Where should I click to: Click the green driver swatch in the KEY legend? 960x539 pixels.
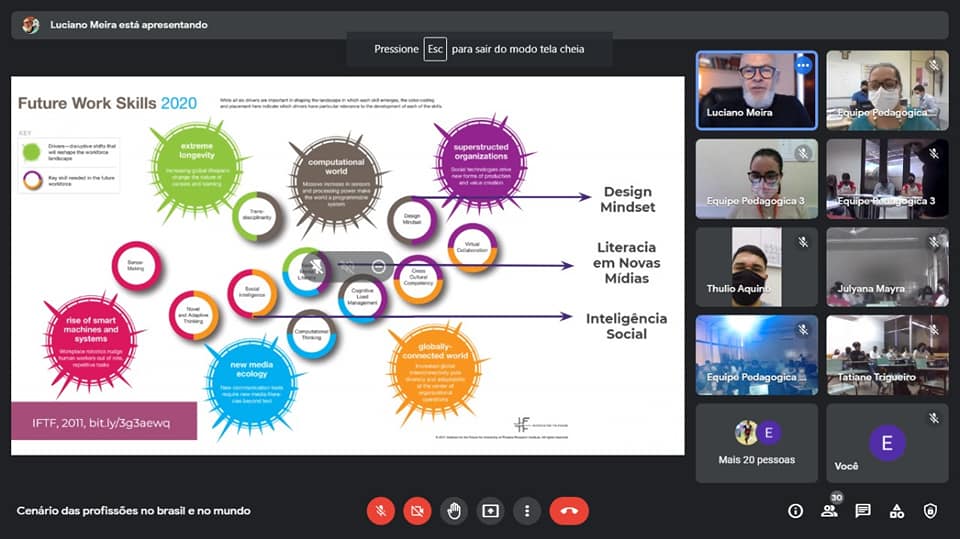tap(31, 151)
